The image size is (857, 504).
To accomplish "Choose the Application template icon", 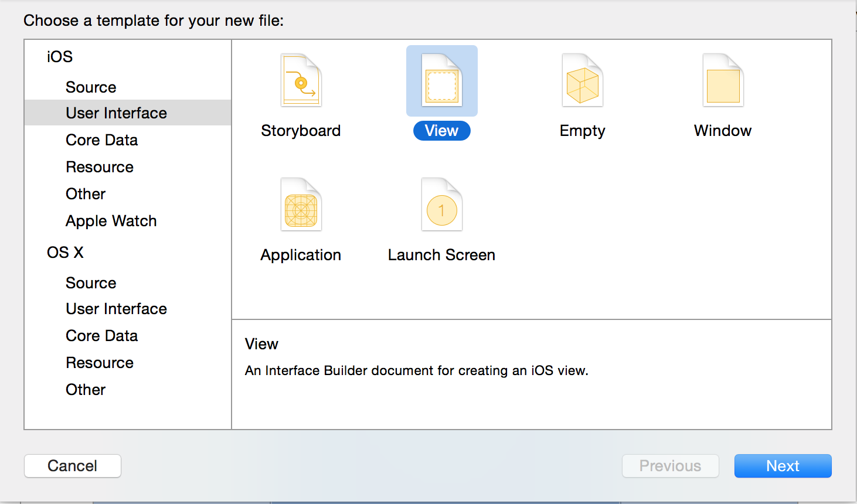I will pyautogui.click(x=301, y=205).
